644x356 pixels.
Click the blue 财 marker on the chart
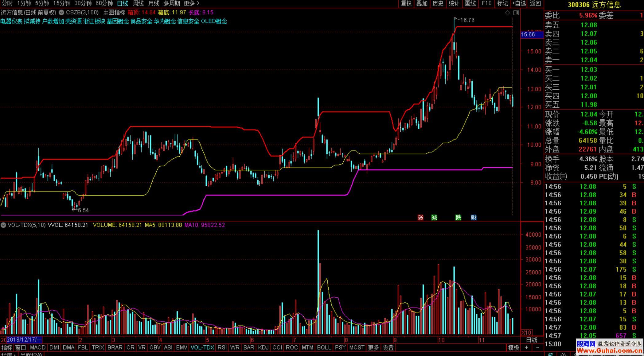474,218
